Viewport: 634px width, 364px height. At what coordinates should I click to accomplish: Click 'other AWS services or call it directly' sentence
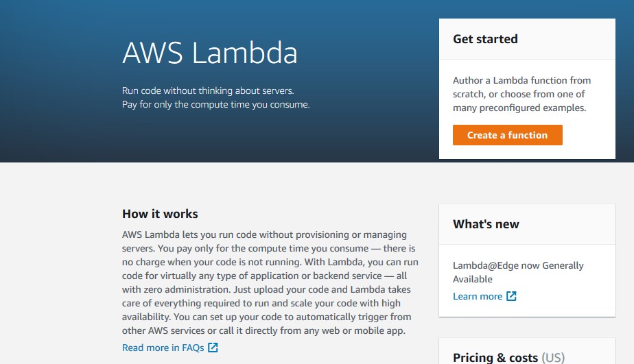coord(263,330)
